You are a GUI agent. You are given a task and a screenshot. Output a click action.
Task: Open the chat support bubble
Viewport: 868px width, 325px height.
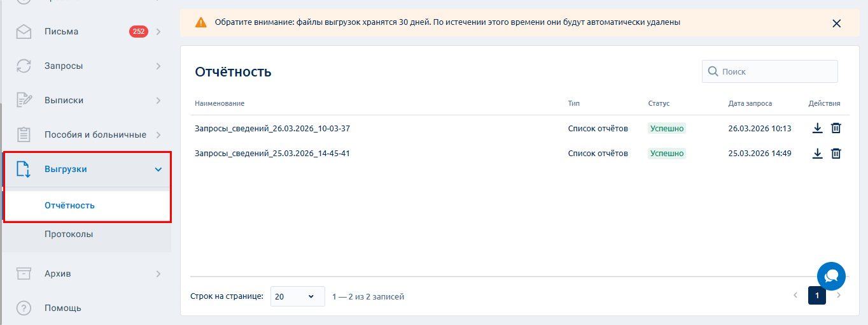(831, 277)
